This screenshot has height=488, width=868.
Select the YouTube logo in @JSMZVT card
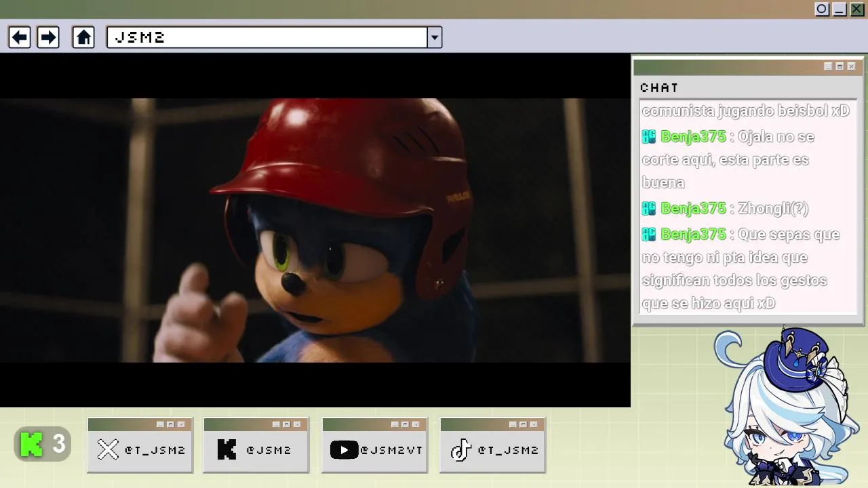tap(344, 449)
